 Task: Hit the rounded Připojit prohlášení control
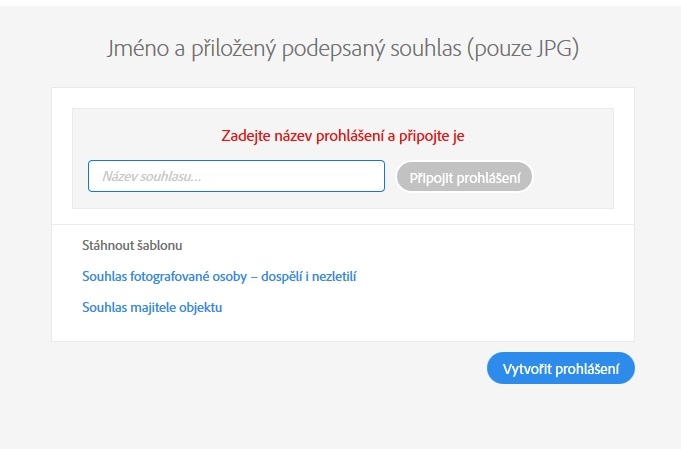[464, 177]
